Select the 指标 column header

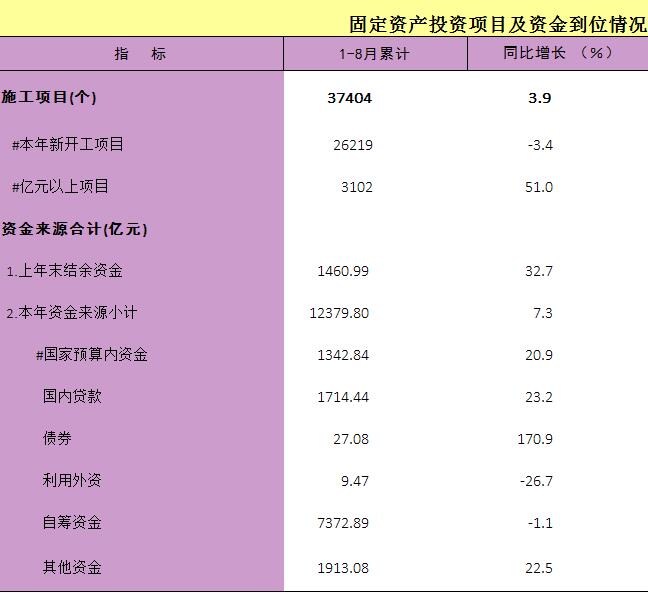pos(141,54)
